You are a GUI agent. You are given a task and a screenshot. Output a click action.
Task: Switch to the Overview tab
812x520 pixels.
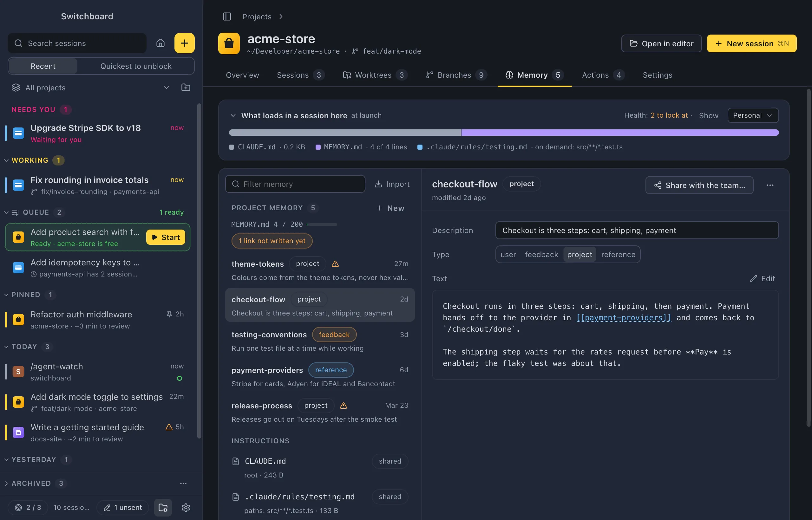[243, 75]
